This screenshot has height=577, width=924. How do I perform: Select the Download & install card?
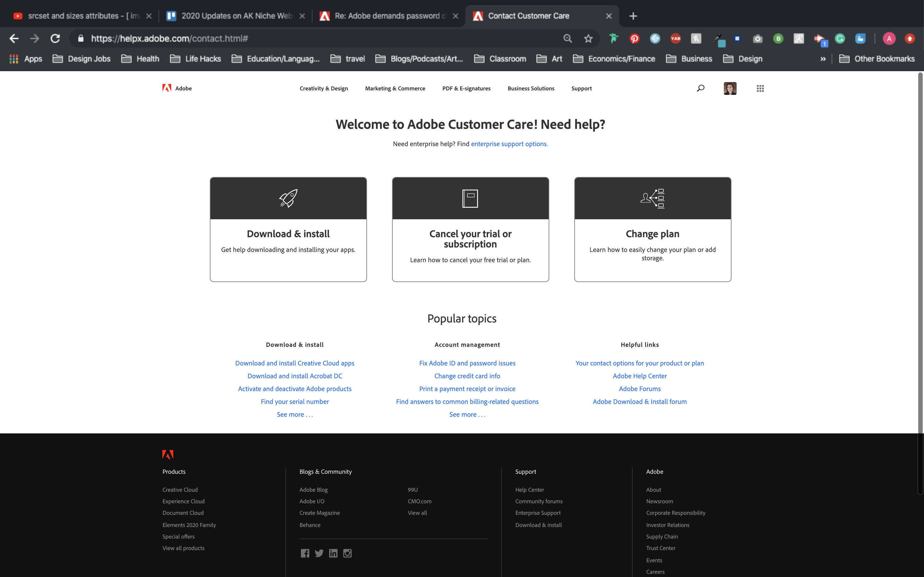[288, 229]
